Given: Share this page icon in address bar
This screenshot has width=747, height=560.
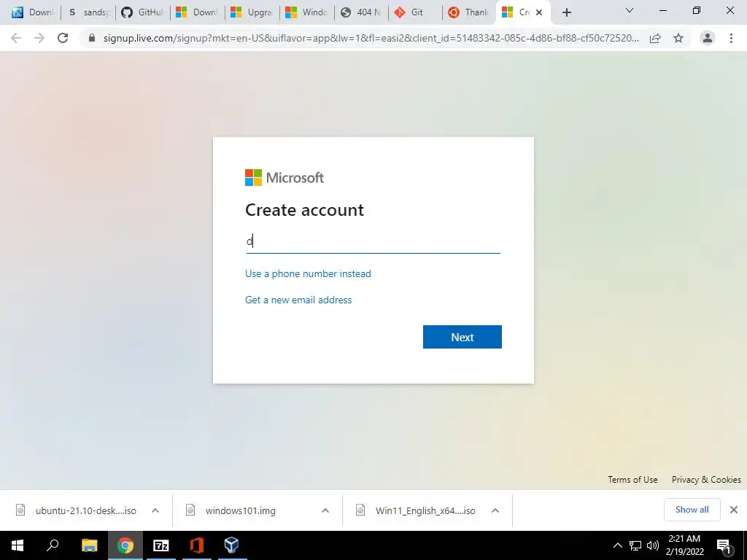Looking at the screenshot, I should coord(655,38).
